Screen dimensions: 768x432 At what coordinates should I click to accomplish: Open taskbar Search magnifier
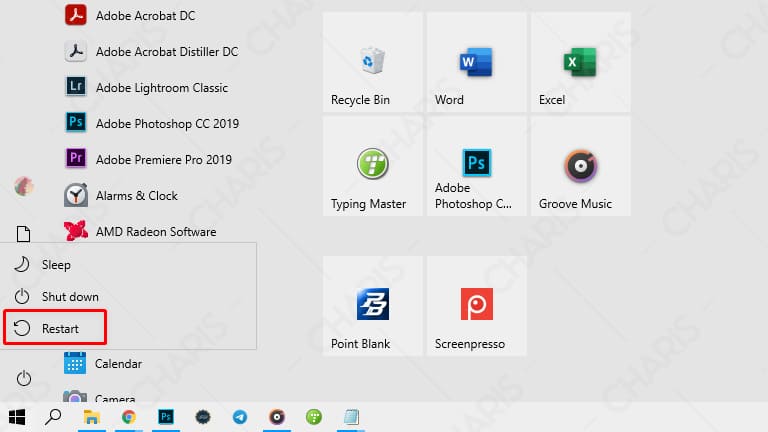53,417
